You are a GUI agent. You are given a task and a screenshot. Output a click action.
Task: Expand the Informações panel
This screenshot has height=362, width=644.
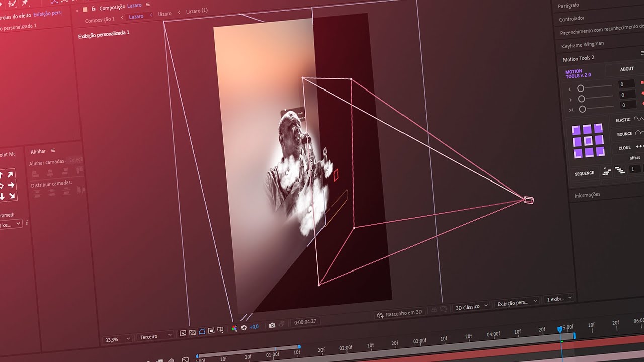click(x=587, y=195)
